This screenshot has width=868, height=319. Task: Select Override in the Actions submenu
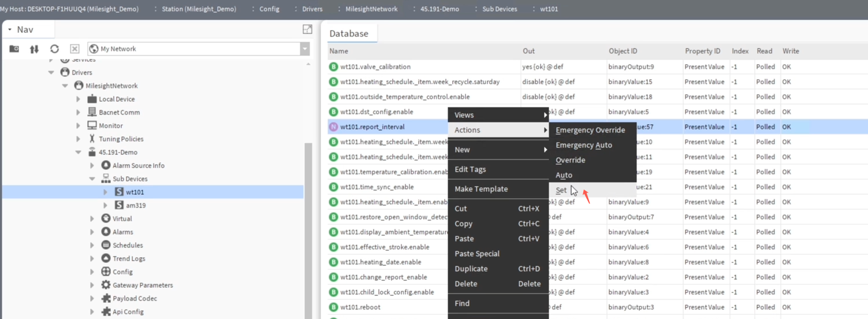click(x=592, y=160)
